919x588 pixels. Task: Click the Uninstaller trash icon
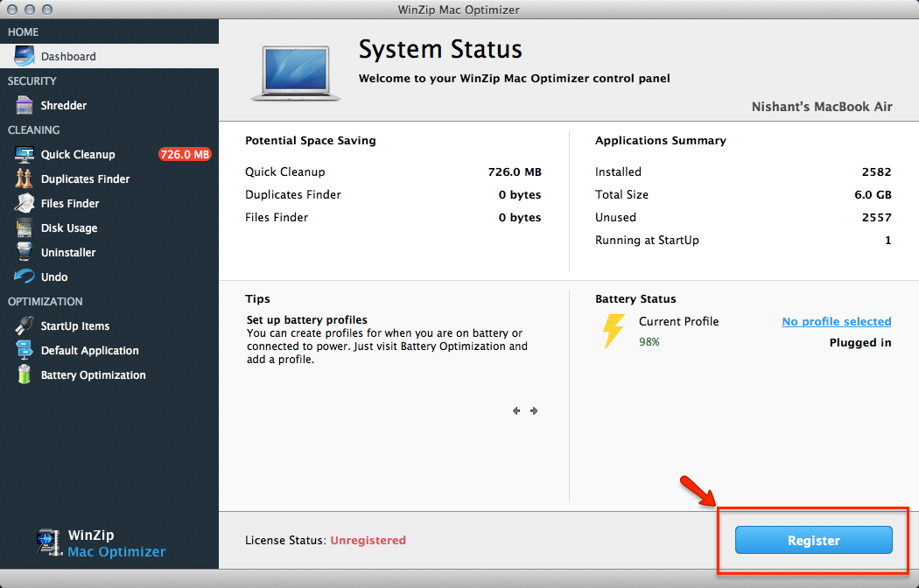(x=25, y=253)
